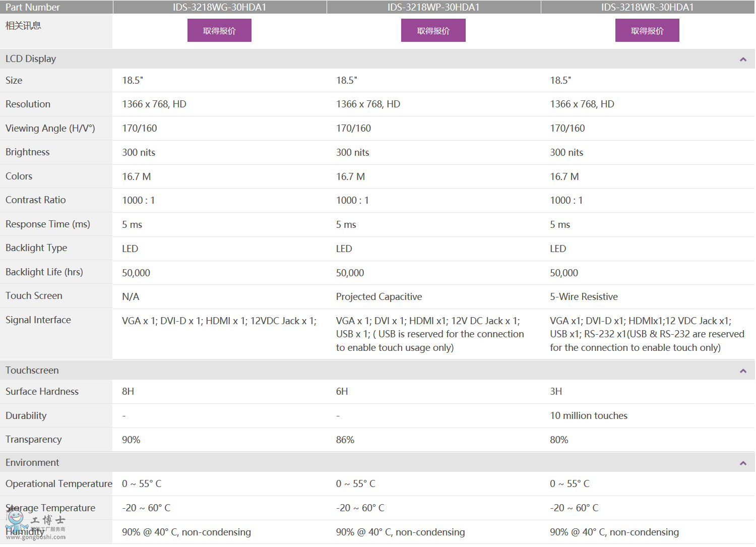Select the IDS-3218WG-30HDA1 column header
This screenshot has height=547, width=756.
tap(219, 7)
